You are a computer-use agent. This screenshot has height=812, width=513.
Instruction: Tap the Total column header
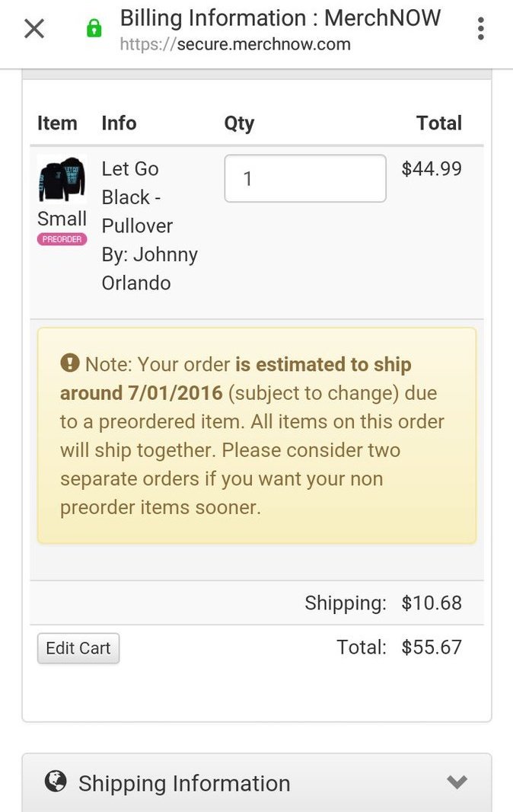coord(439,123)
